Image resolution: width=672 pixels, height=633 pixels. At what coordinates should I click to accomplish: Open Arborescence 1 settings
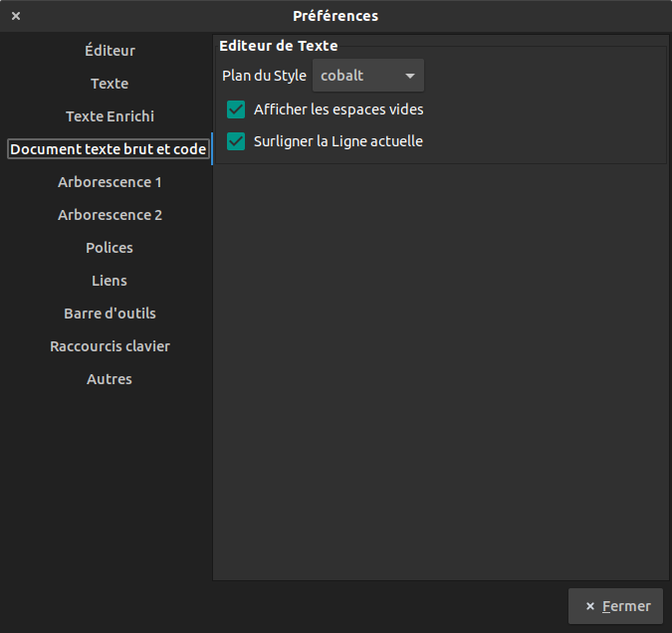click(x=110, y=182)
